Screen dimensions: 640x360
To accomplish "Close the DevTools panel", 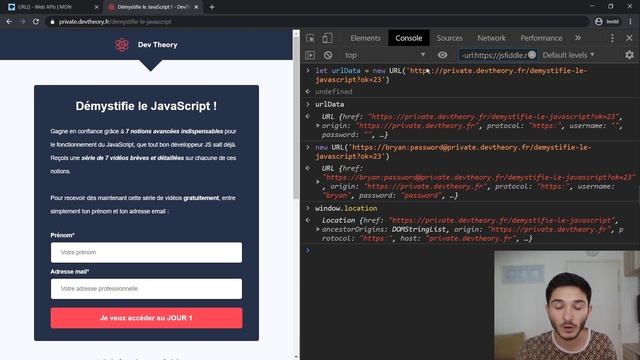I will 629,38.
